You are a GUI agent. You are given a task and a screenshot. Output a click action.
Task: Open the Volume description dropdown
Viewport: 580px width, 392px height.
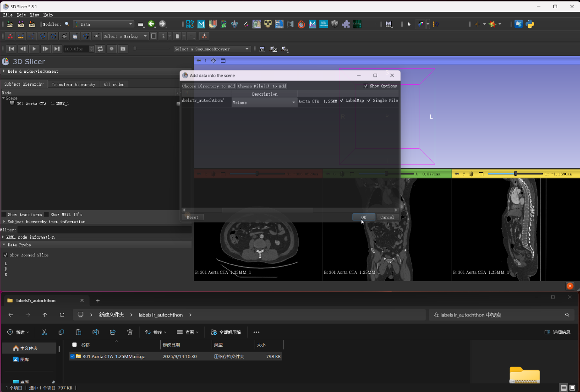coord(264,103)
